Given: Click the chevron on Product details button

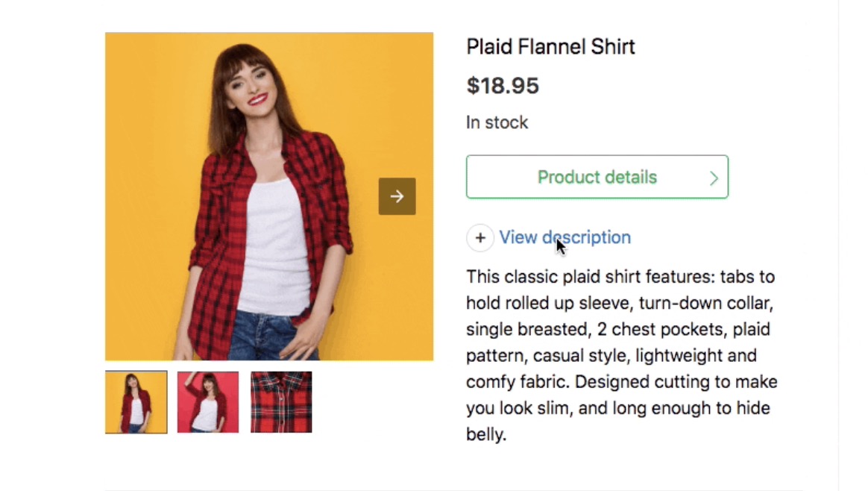Looking at the screenshot, I should tap(714, 178).
